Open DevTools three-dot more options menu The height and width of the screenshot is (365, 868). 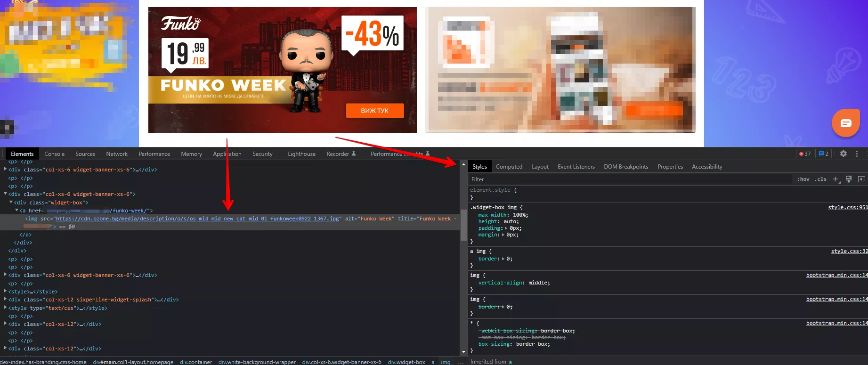tap(857, 154)
